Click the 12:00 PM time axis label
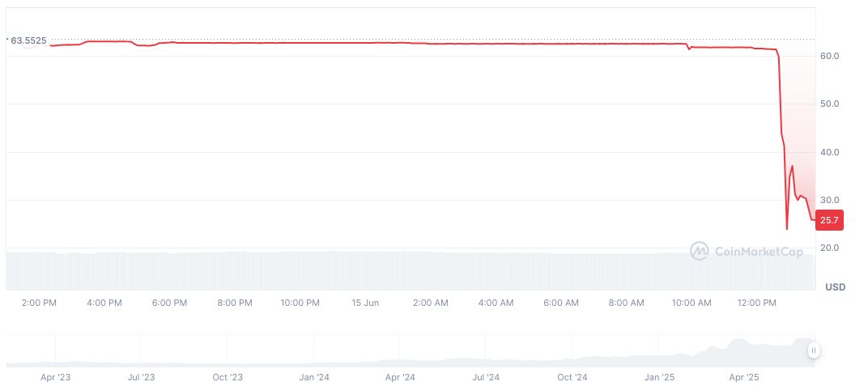 pyautogui.click(x=757, y=303)
